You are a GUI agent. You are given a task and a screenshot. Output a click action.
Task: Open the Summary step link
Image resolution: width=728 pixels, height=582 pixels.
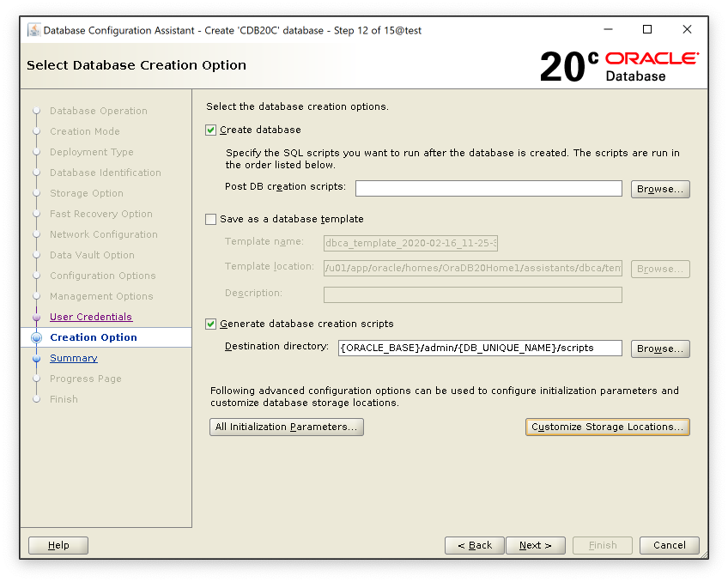click(74, 358)
